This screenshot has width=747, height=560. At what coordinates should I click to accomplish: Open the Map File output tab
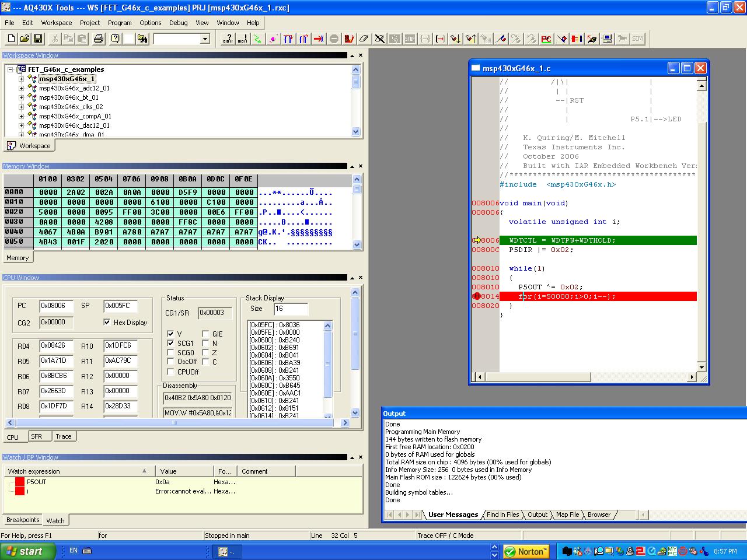pos(567,514)
